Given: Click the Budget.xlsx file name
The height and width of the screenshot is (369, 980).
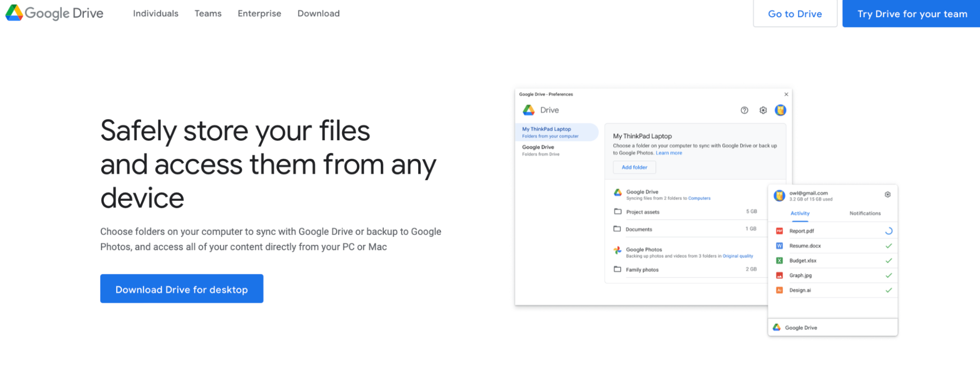Looking at the screenshot, I should pos(803,261).
